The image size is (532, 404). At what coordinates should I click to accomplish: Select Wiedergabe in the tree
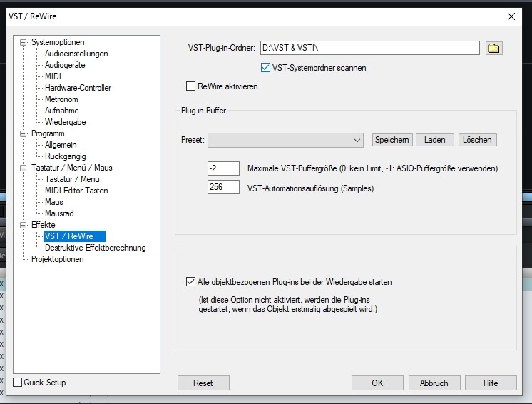click(x=65, y=122)
